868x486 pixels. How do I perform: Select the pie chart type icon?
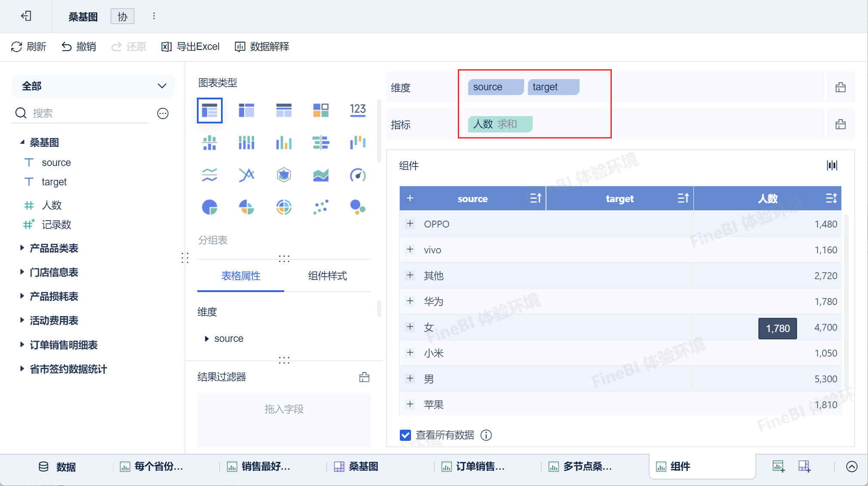click(x=209, y=207)
